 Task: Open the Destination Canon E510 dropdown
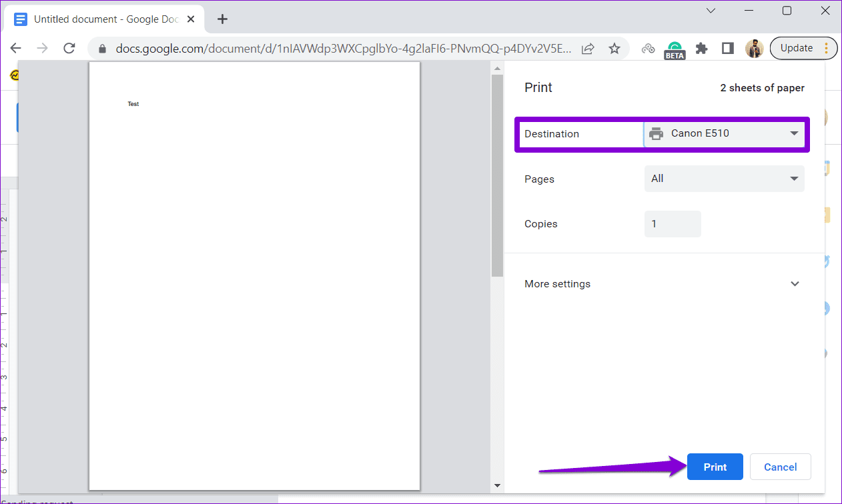pos(724,133)
